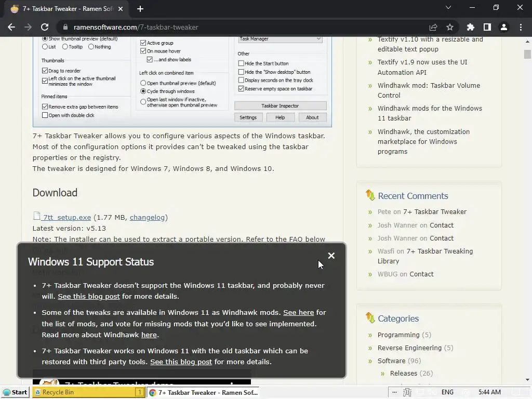Screen dimensions: 532x399
Task: Open Windhawk customization marketplace post
Action: pos(424,141)
